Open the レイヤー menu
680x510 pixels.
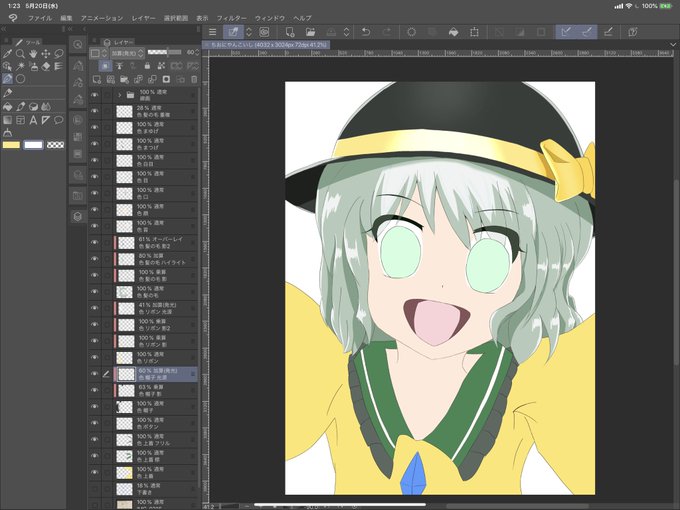tap(144, 18)
